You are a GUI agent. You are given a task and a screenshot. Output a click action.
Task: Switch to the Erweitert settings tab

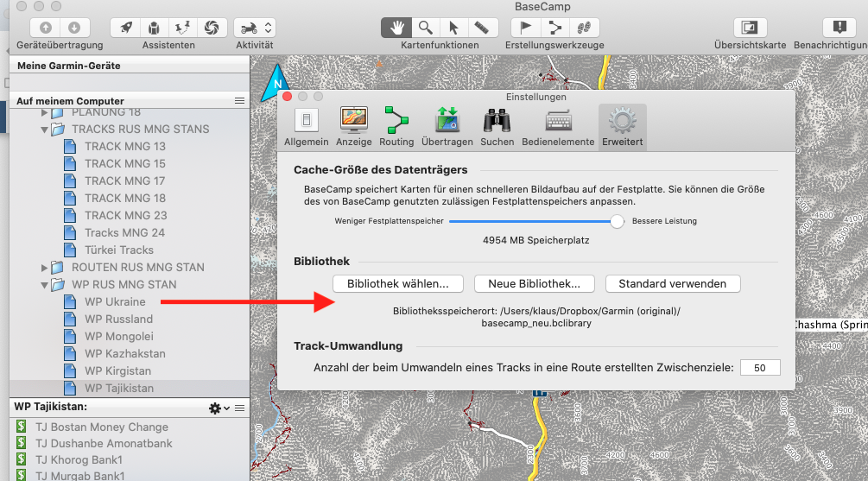click(x=622, y=127)
